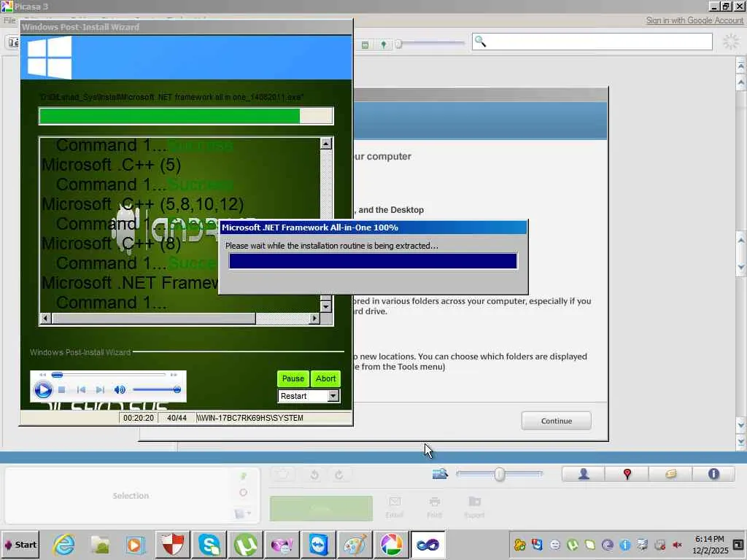747x560 pixels.
Task: Click the Print button in Picasa
Action: 434,507
